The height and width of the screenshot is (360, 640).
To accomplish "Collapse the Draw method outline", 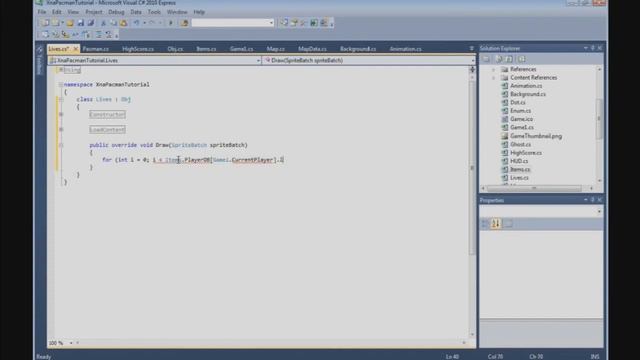I will 61,145.
